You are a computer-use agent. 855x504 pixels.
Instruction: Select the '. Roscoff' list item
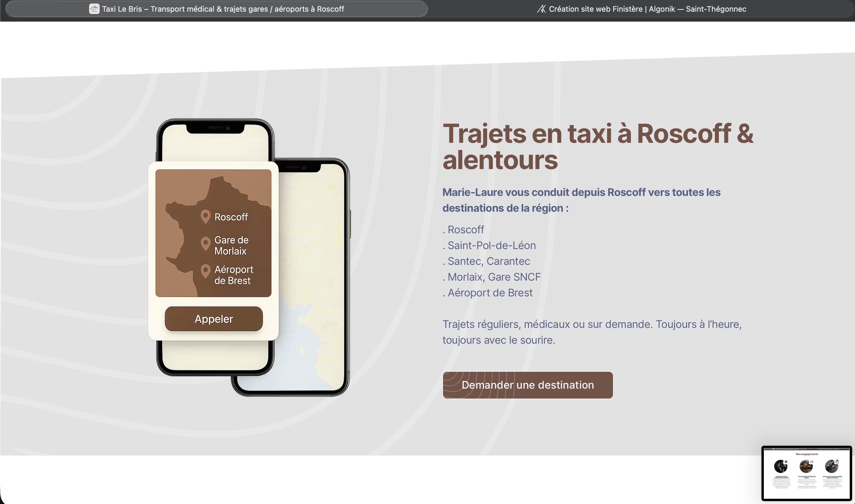pyautogui.click(x=463, y=230)
